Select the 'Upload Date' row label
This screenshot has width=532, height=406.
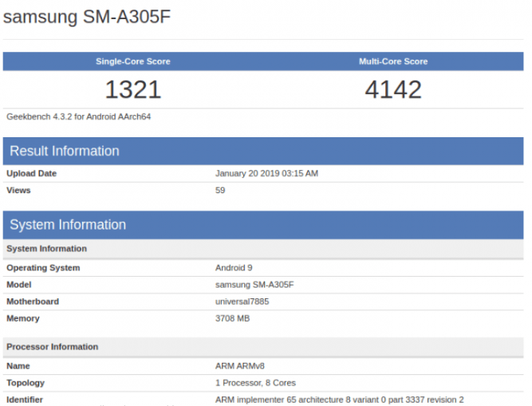pyautogui.click(x=32, y=173)
